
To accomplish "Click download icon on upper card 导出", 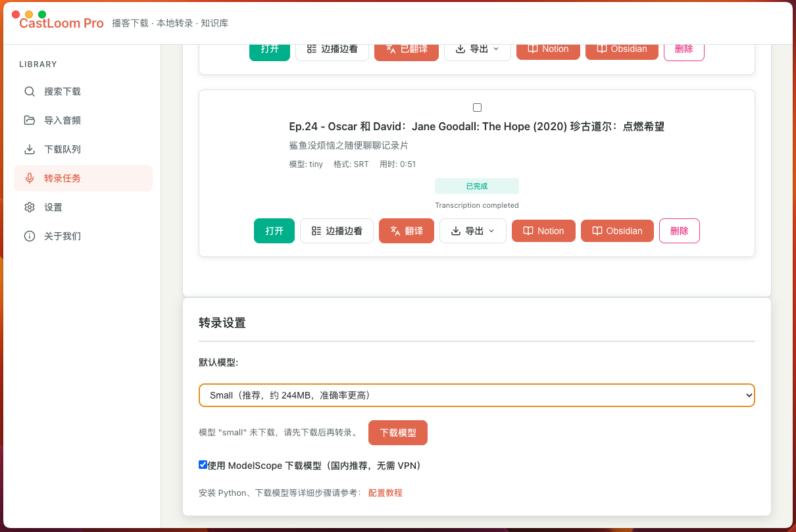I will 460,49.
